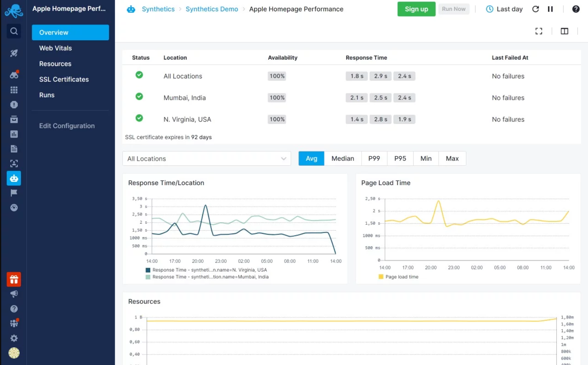Open Edit Configuration
The image size is (588, 365).
click(x=67, y=126)
